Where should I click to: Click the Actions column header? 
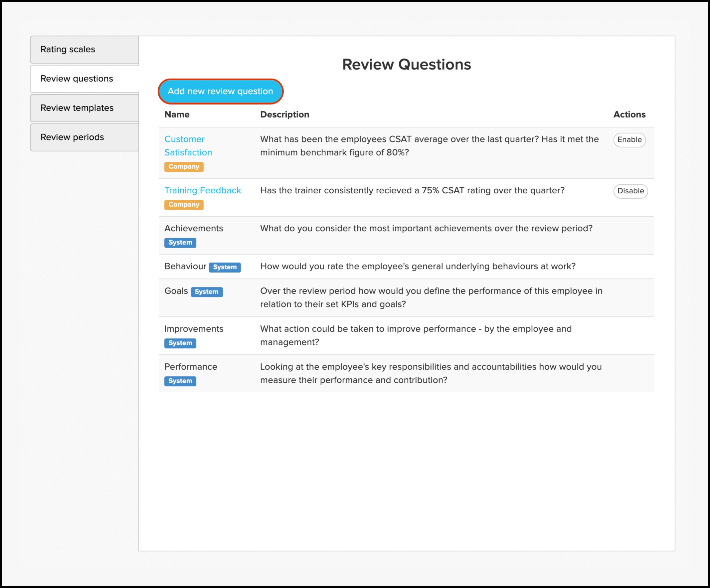[629, 114]
